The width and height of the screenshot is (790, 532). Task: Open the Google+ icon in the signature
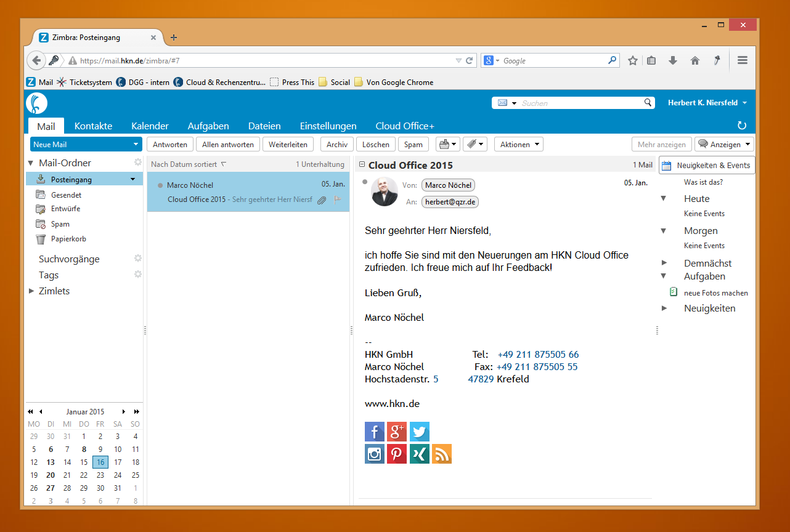click(x=397, y=432)
